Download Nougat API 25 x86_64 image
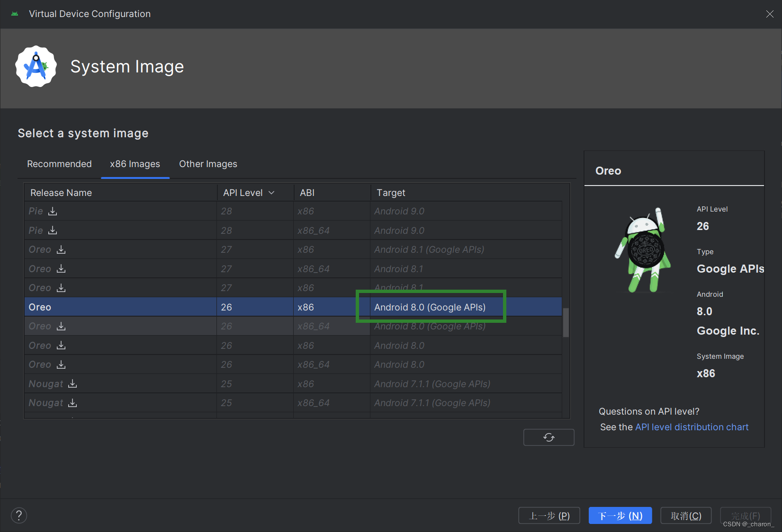The image size is (782, 532). pos(72,403)
